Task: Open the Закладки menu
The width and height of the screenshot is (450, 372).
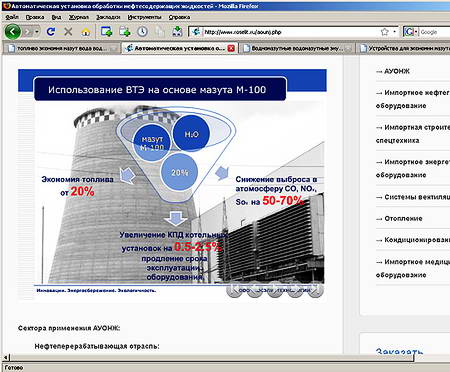Action: pyautogui.click(x=108, y=17)
